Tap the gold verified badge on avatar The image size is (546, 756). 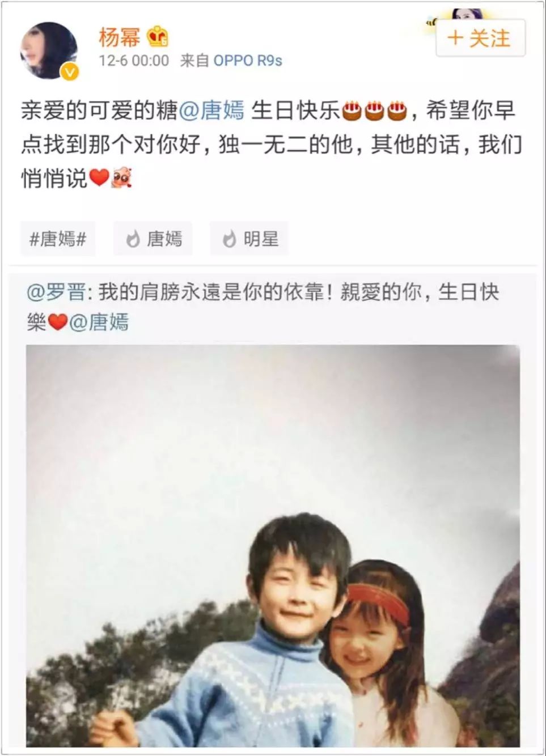click(70, 72)
